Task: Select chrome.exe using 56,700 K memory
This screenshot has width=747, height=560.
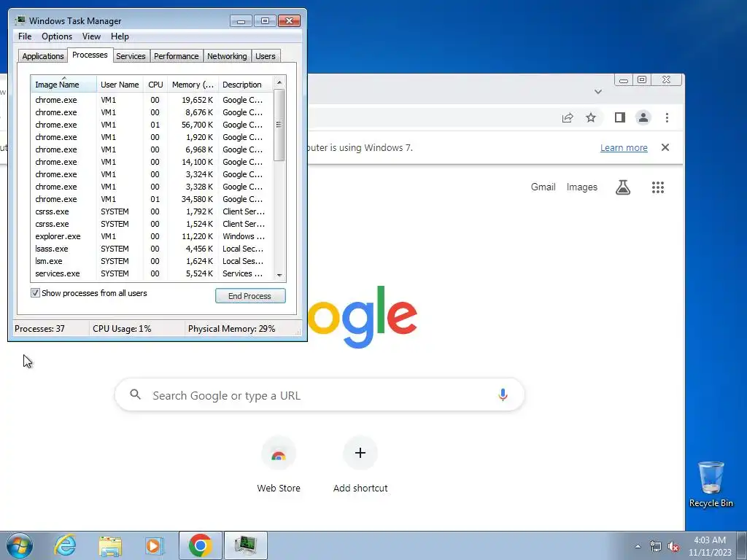Action: tap(152, 125)
